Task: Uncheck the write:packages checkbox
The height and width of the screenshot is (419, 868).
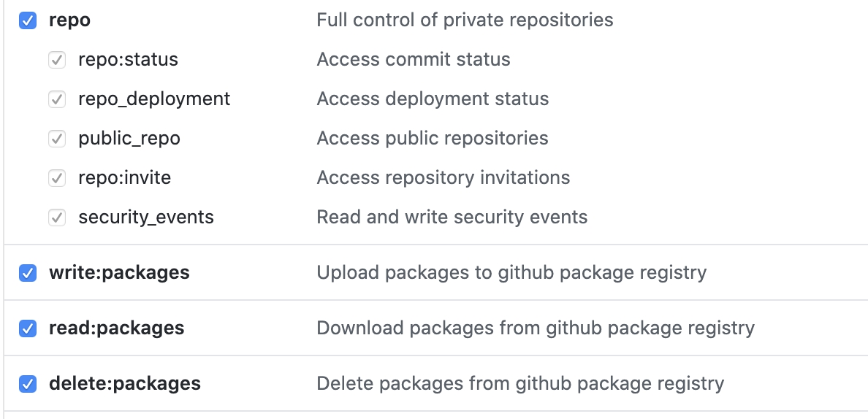Action: pyautogui.click(x=28, y=273)
